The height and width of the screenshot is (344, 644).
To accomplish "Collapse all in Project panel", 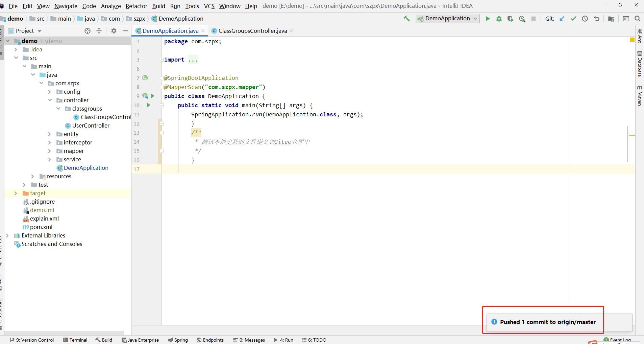I will coord(99,31).
